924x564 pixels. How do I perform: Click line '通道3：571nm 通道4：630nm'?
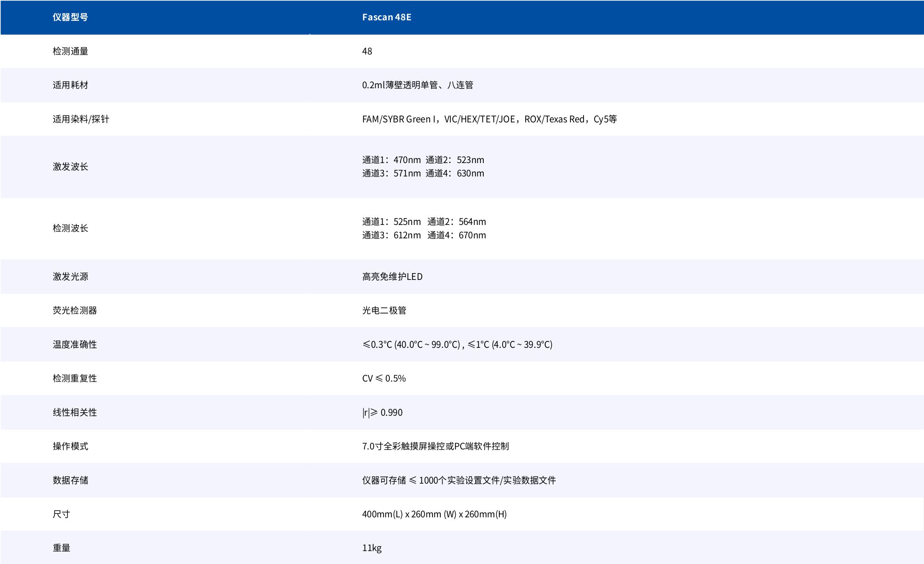coord(423,173)
